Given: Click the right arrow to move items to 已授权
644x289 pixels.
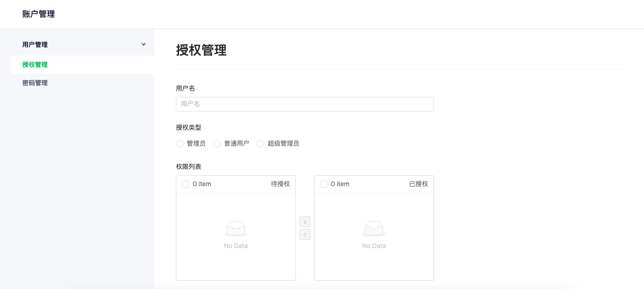Looking at the screenshot, I should [x=305, y=222].
